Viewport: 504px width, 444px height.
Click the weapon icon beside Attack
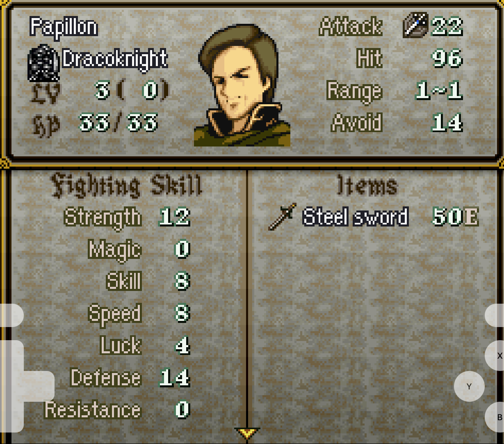415,25
